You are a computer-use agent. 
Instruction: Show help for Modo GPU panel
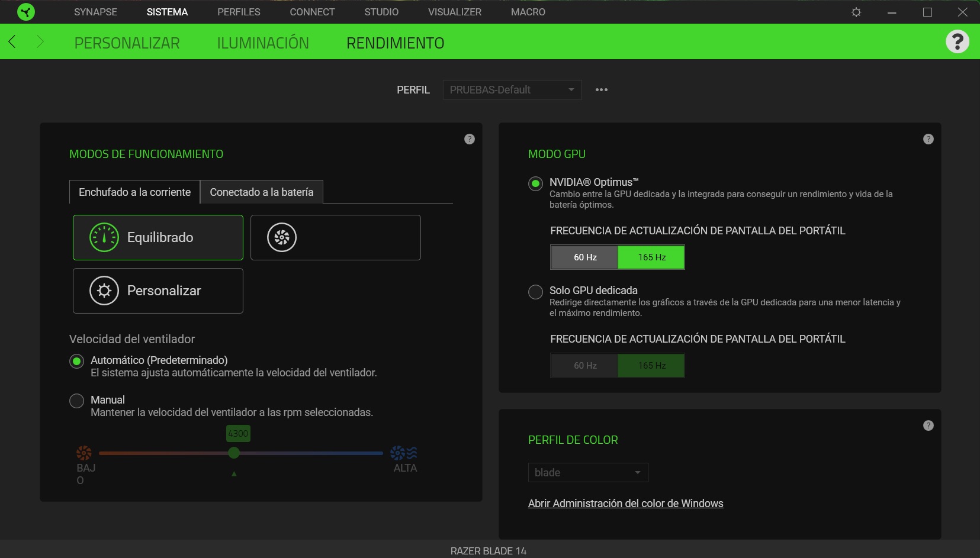click(928, 139)
